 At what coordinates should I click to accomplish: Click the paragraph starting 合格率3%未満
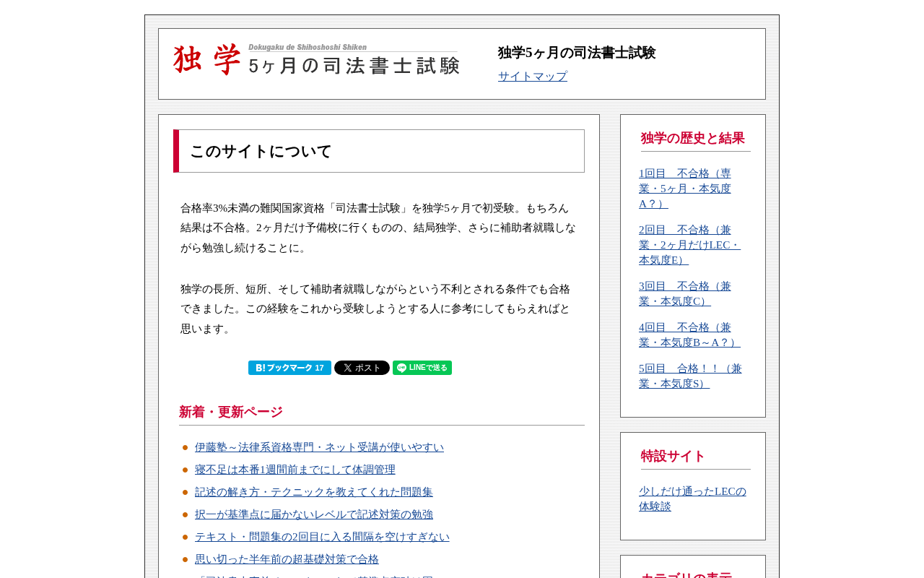point(379,228)
